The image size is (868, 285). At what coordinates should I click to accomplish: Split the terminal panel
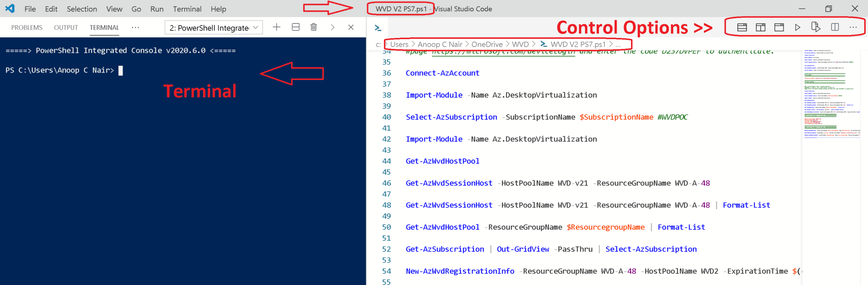[296, 27]
